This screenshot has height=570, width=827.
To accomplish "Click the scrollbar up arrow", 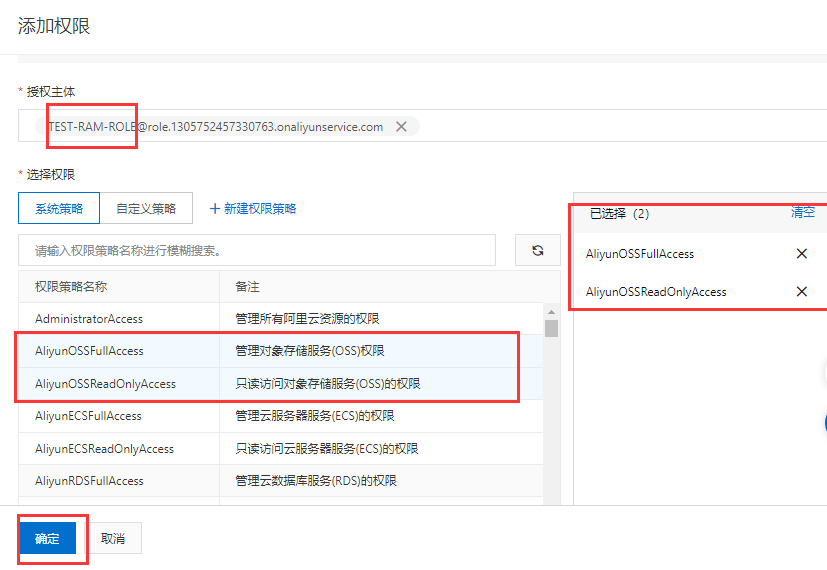I will [551, 312].
